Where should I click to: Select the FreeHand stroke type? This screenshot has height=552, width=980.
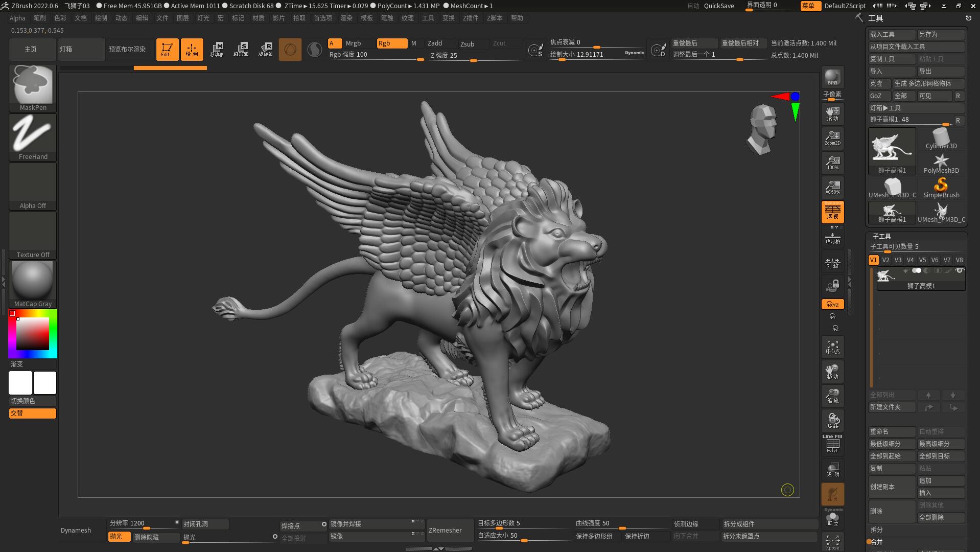(x=32, y=134)
